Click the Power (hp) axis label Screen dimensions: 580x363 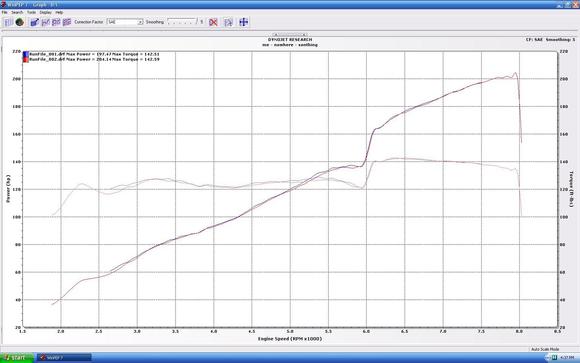pos(8,189)
